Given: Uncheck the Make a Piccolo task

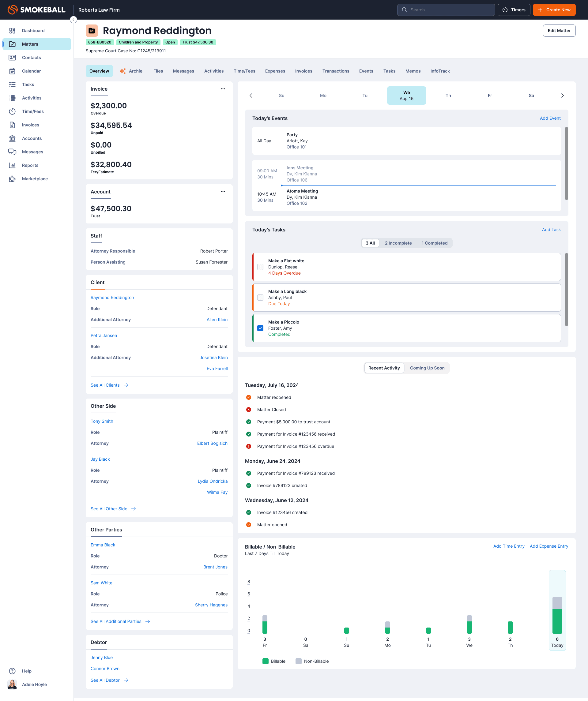Looking at the screenshot, I should [x=260, y=328].
